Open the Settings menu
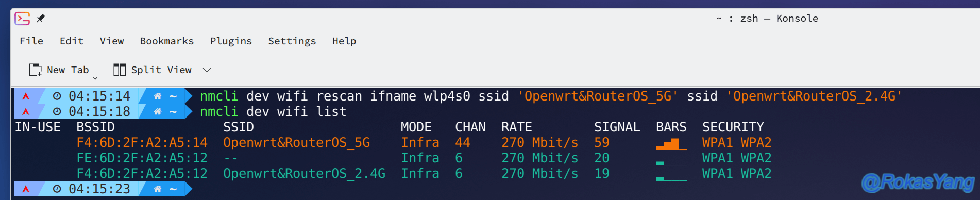 pos(292,41)
